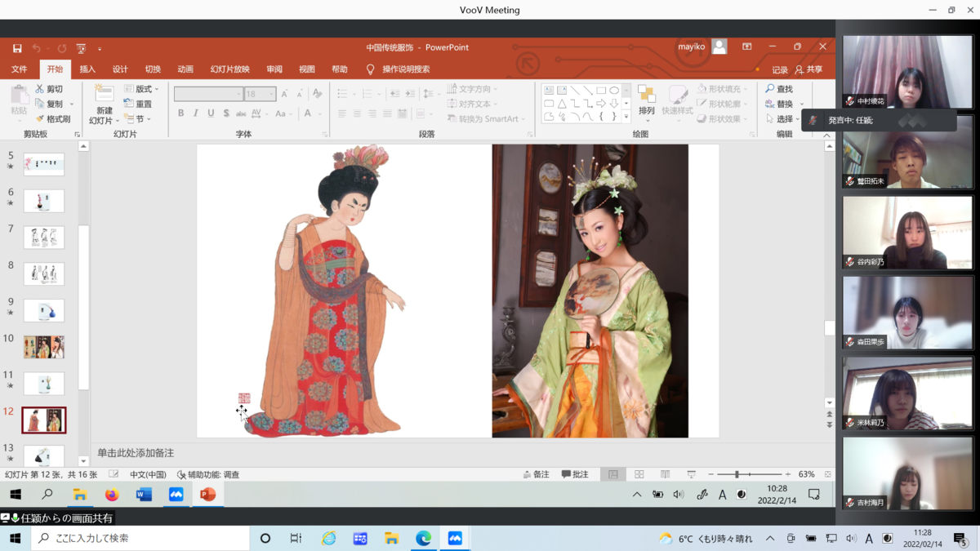Switch to the 幻灯片放映 Slide Show tab

tap(229, 70)
